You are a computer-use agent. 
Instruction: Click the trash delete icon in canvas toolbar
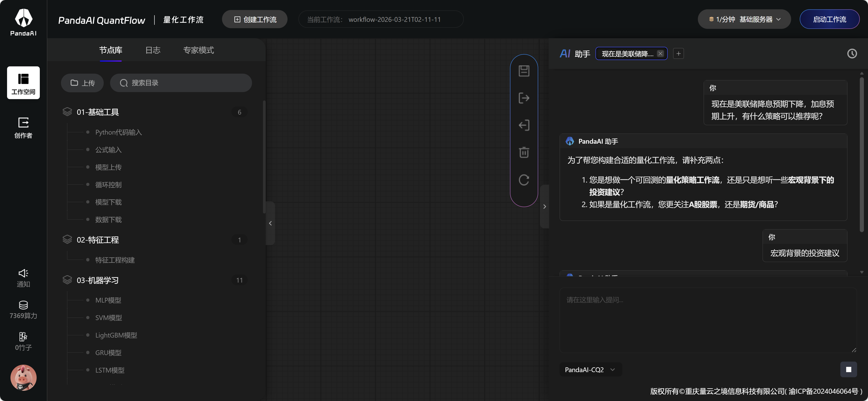click(x=524, y=153)
